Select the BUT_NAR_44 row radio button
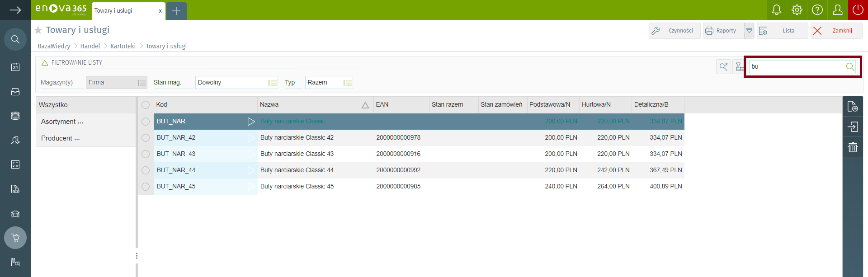The image size is (868, 277). pyautogui.click(x=146, y=170)
